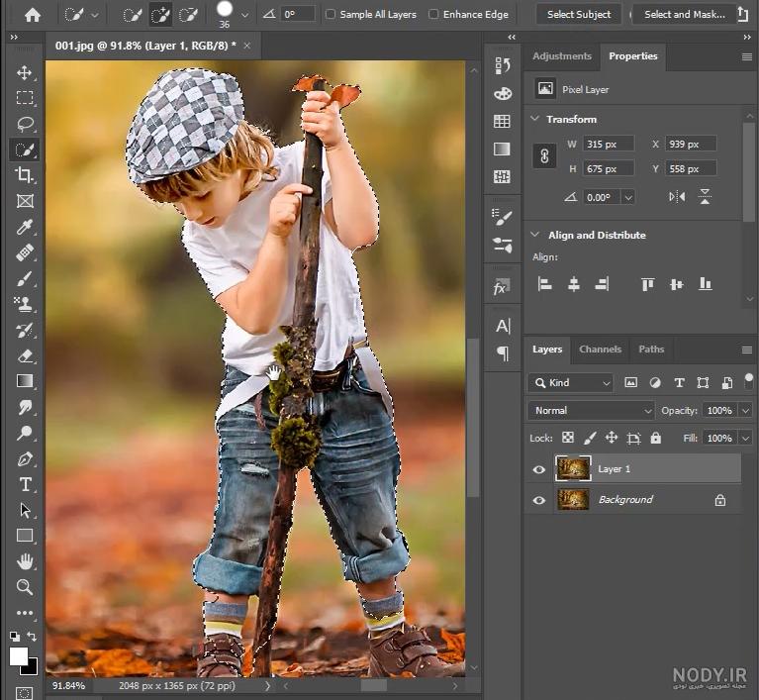Open the Styles fx panel icon
The image size is (759, 700).
[x=502, y=288]
